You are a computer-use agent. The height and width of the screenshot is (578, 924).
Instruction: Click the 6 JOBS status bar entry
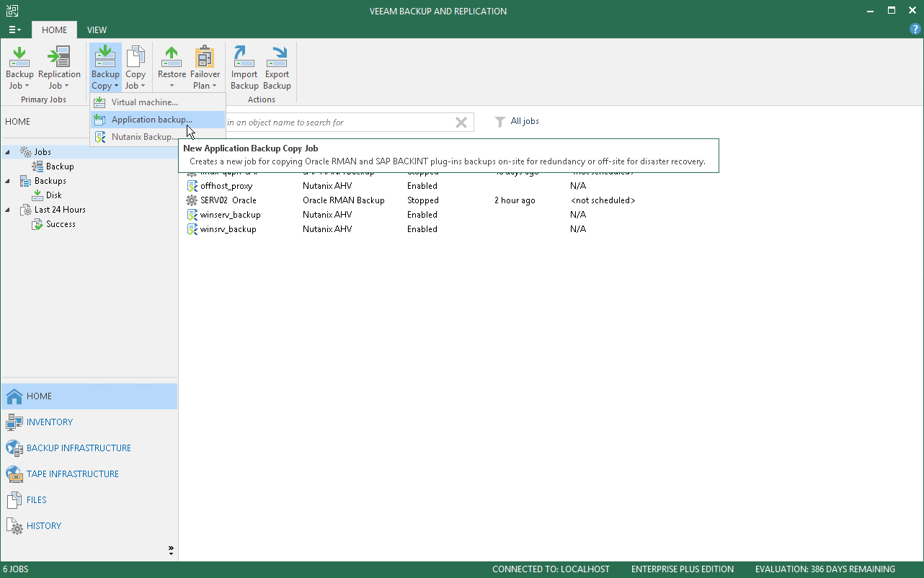(16, 569)
